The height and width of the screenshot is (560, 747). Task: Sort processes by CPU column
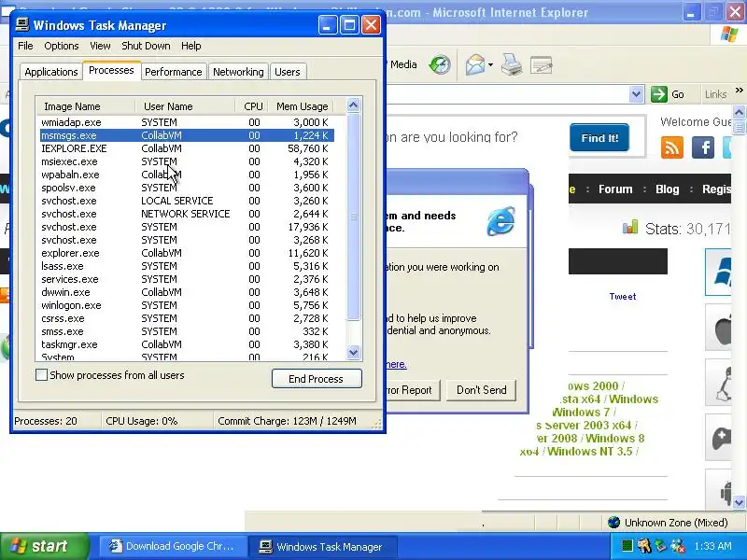251,106
